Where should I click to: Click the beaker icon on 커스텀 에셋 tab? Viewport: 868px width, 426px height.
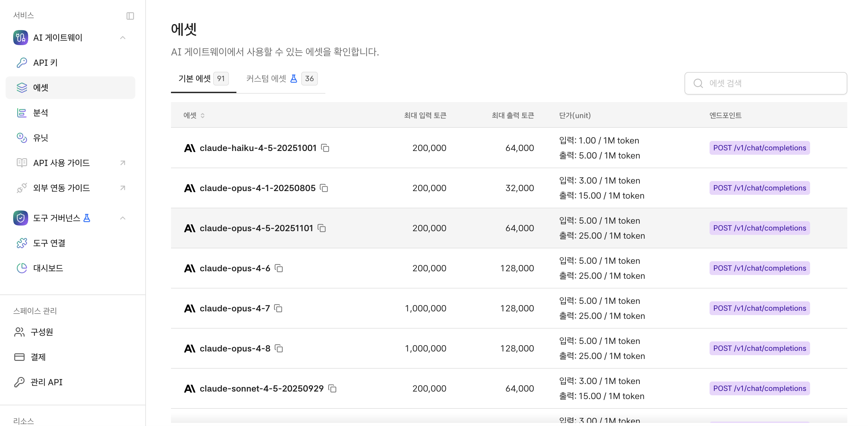coord(294,79)
